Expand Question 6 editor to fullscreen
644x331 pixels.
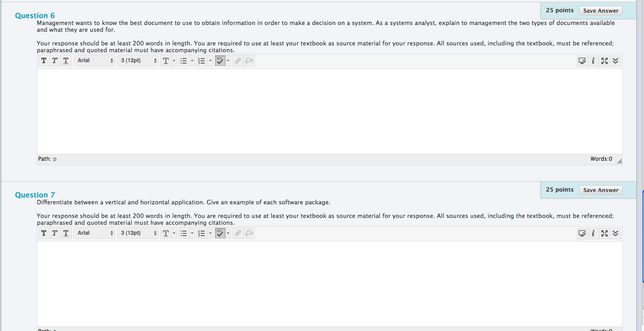[604, 61]
